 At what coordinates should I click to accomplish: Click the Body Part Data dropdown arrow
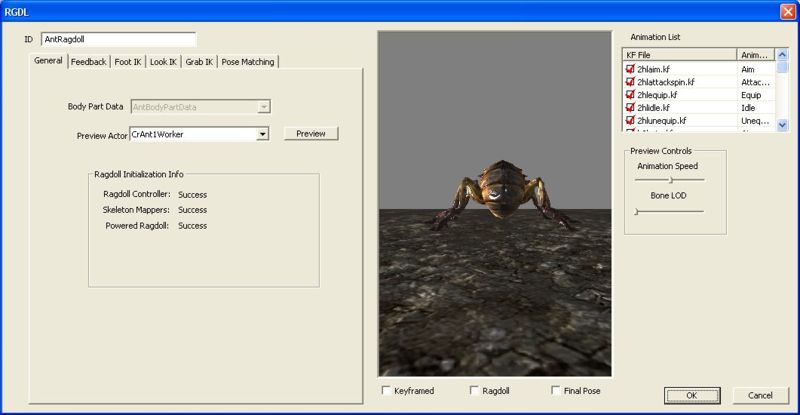(264, 107)
